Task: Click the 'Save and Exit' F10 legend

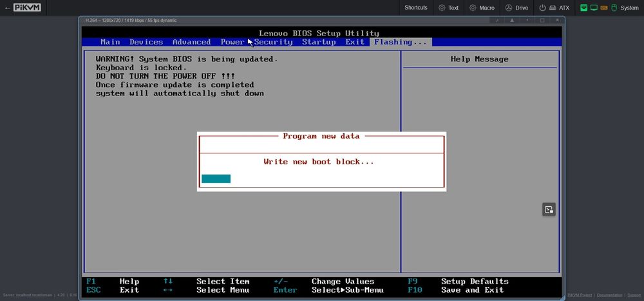Action: 472,290
